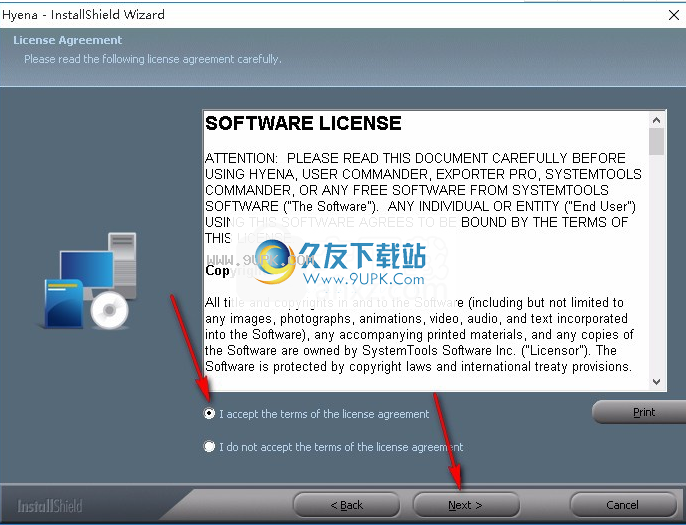Click the installer computer and disc graphic
686x525 pixels.
coord(88,281)
